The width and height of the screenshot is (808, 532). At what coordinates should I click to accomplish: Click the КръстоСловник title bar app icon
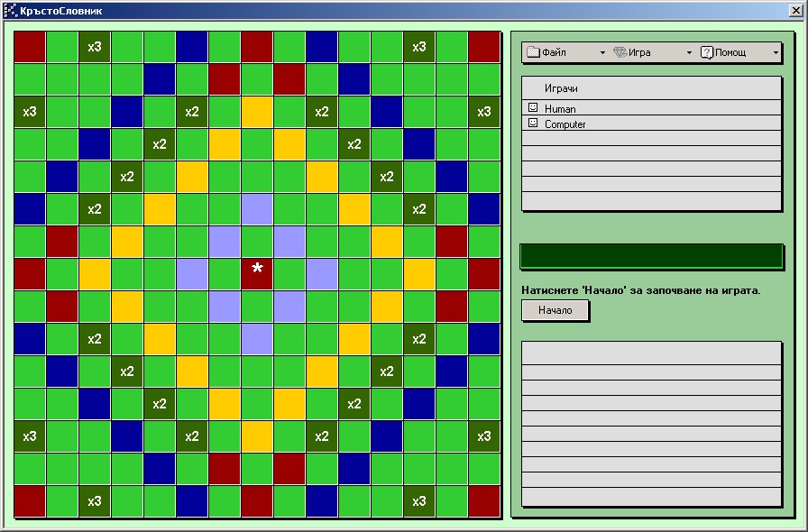pos(10,10)
